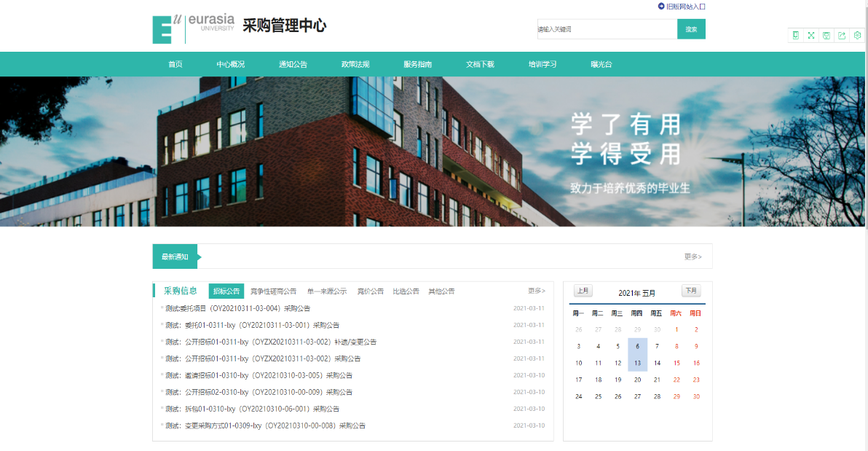This screenshot has width=868, height=451.
Task: Switch to the 竞争性磋商公告 tab
Action: (273, 291)
